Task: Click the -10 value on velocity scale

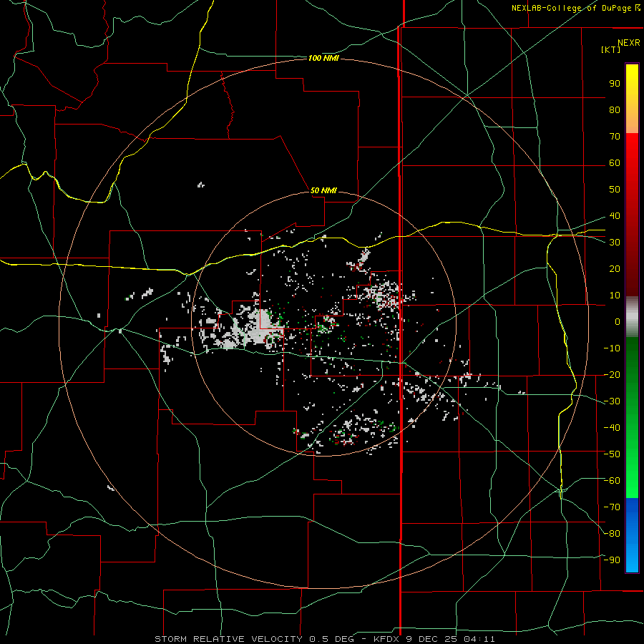Action: (x=612, y=348)
